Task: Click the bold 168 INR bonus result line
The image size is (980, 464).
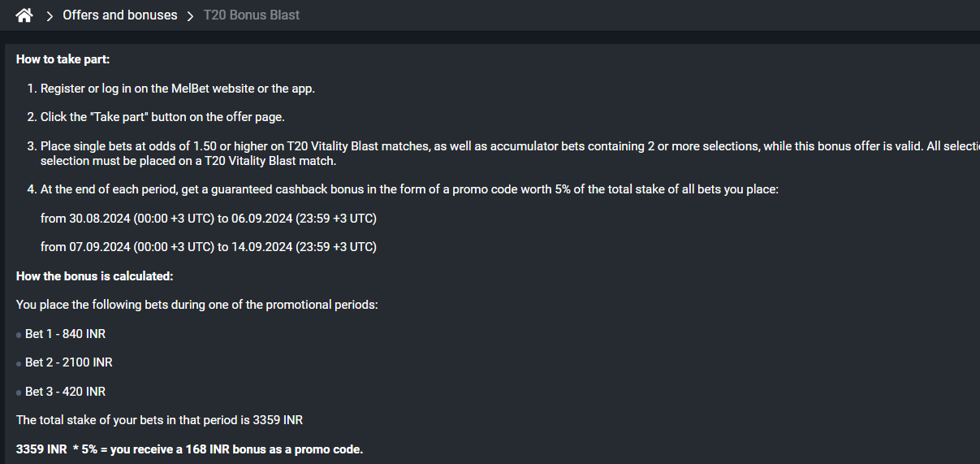Action: pos(190,449)
